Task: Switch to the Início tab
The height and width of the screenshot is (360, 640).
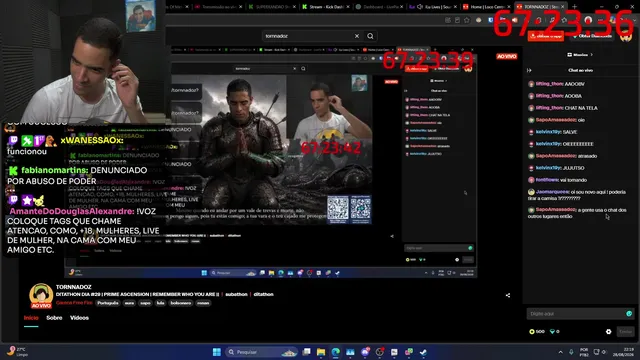Action: pyautogui.click(x=31, y=318)
